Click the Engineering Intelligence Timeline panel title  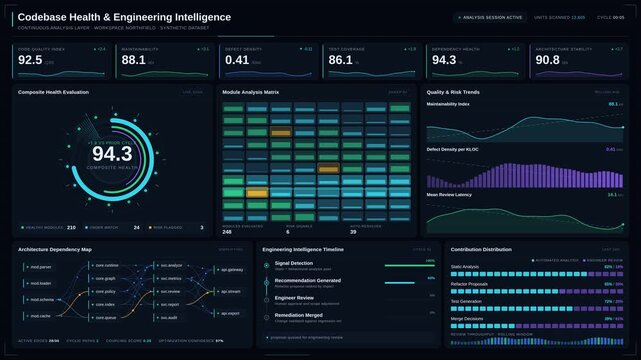[x=303, y=249]
